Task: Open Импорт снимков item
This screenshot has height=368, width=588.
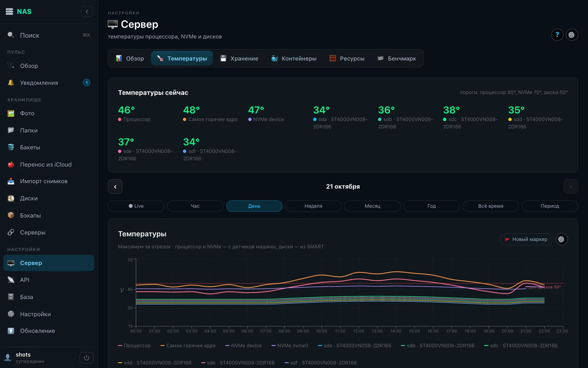Action: click(x=49, y=181)
